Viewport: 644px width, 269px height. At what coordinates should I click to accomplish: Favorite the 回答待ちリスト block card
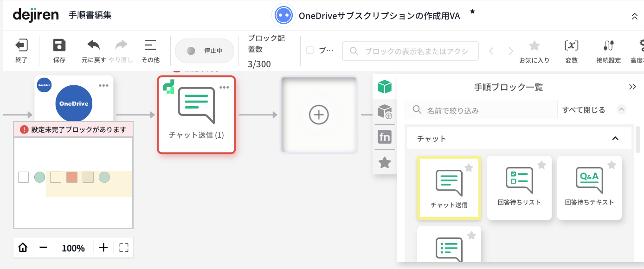tap(541, 165)
